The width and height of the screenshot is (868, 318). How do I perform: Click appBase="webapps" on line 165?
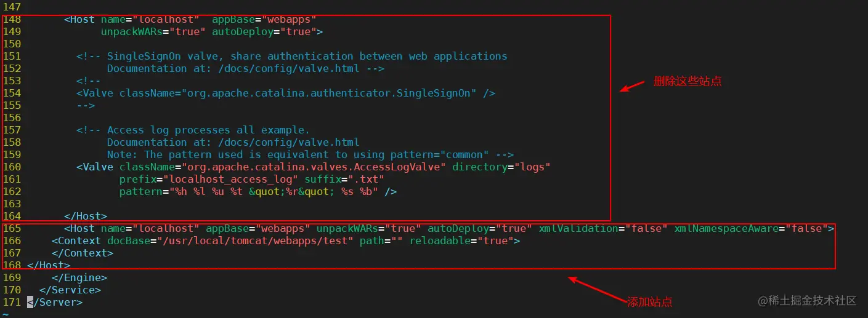[258, 228]
